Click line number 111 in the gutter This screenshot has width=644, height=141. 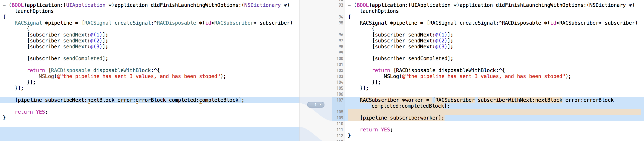(340, 130)
